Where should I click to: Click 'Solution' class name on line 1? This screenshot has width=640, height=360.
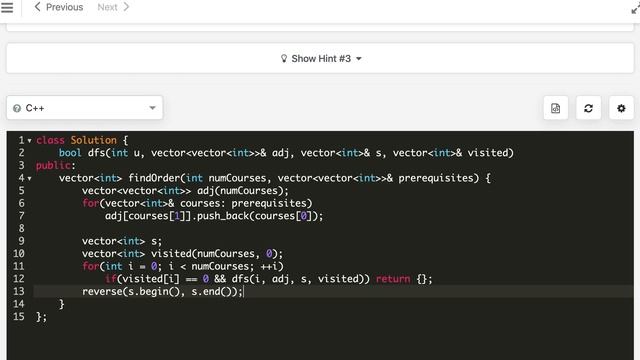[x=93, y=140]
